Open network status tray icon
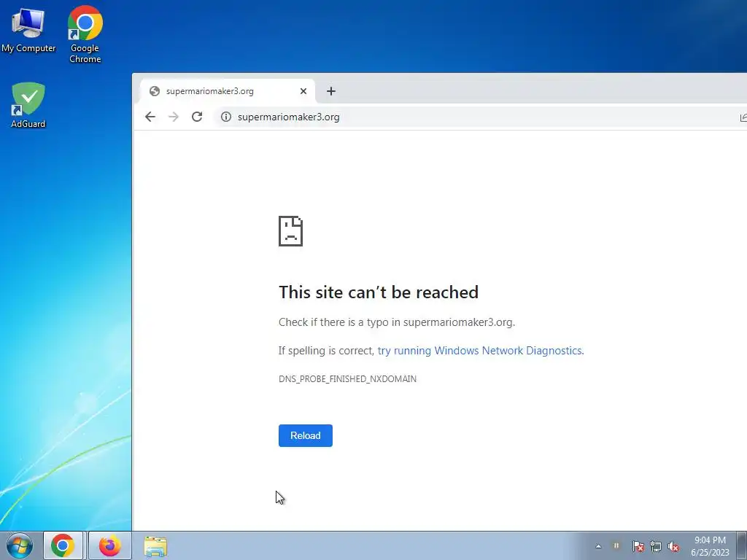 point(656,546)
